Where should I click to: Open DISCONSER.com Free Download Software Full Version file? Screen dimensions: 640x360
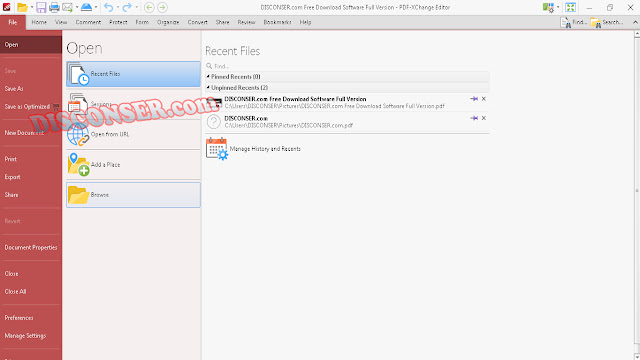click(347, 102)
